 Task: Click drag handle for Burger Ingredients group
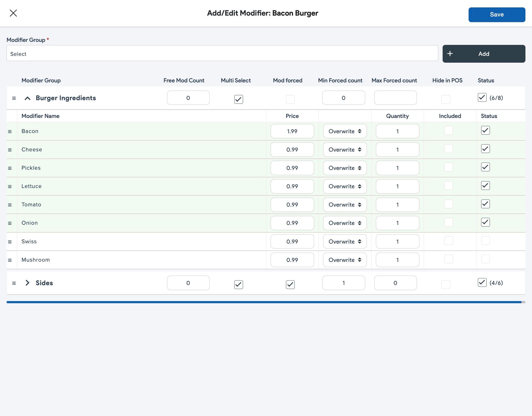coord(14,98)
